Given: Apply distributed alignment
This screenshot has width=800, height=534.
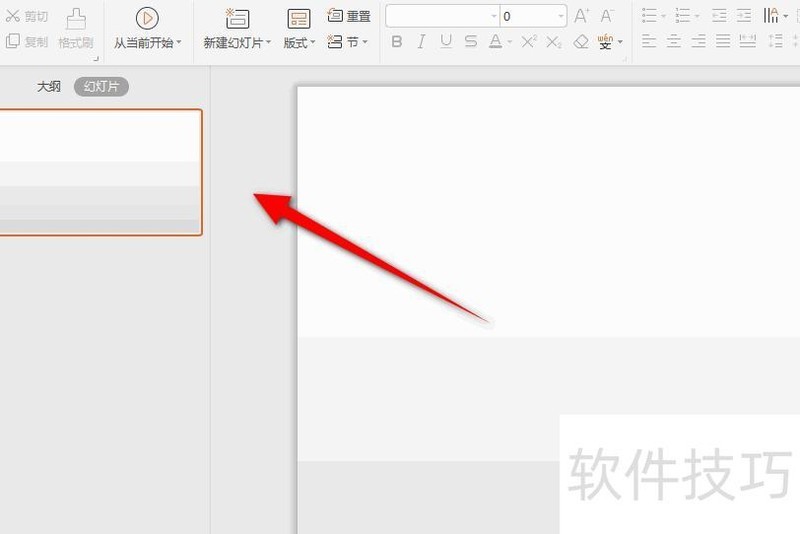Looking at the screenshot, I should tap(747, 41).
